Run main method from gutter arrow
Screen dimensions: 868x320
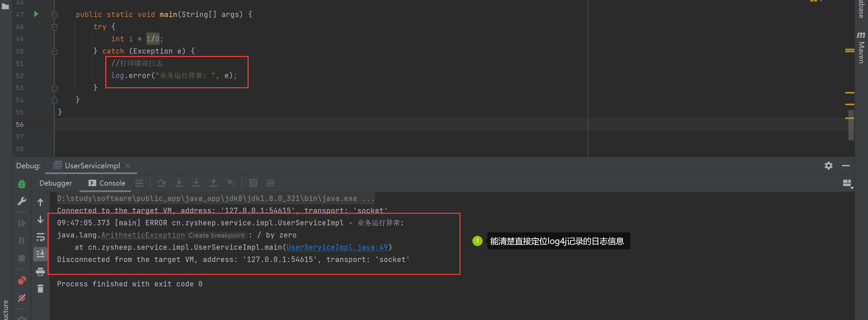point(36,14)
